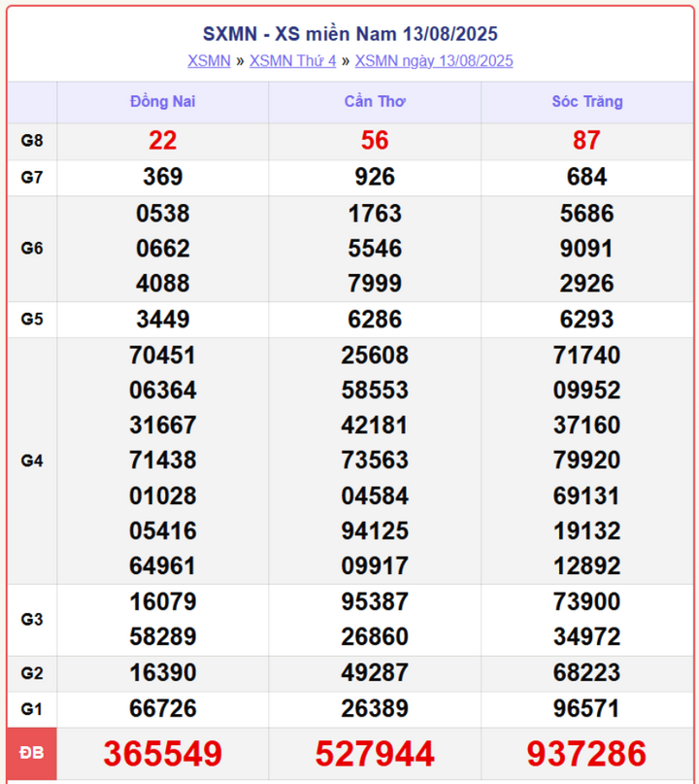
Task: Select the G5 row label
Action: tap(32, 319)
